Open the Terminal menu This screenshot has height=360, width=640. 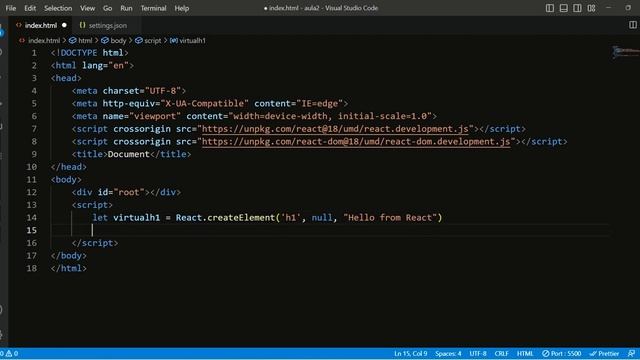(x=153, y=8)
